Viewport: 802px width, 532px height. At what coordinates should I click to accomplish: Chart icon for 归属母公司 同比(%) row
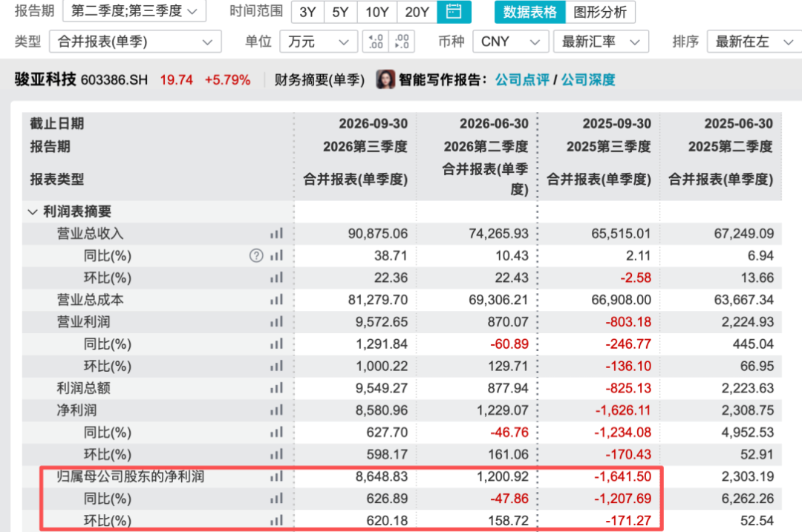tap(276, 499)
